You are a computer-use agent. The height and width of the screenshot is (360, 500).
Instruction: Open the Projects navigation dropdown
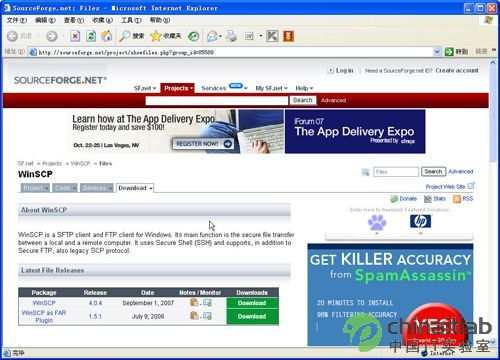pos(178,88)
